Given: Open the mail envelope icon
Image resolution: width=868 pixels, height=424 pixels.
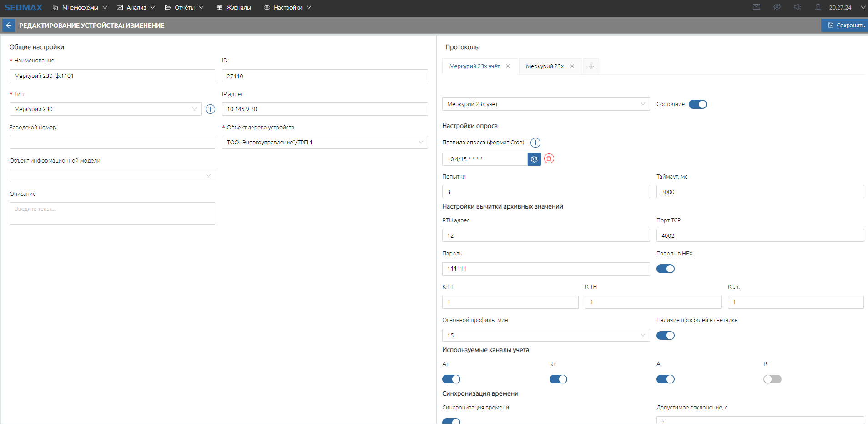Looking at the screenshot, I should [757, 7].
